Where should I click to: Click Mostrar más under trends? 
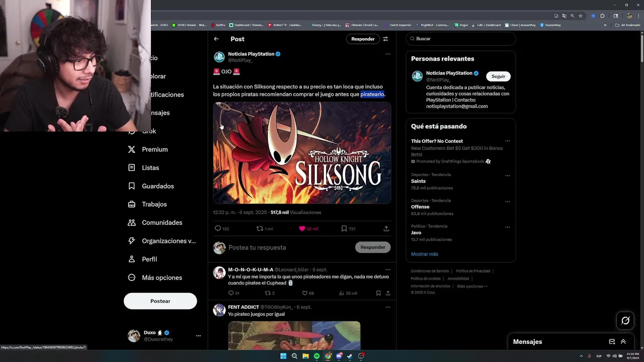click(425, 254)
